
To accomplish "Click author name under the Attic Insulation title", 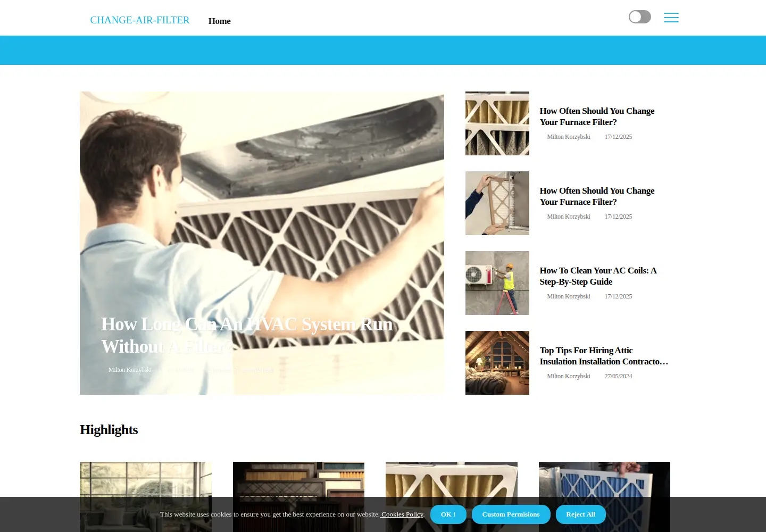I will [x=569, y=376].
